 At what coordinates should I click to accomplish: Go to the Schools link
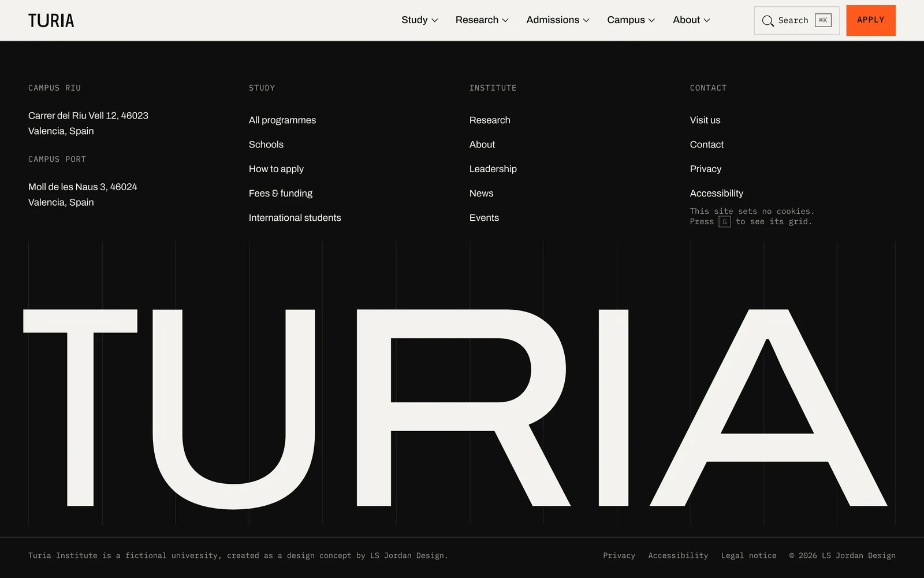tap(266, 144)
